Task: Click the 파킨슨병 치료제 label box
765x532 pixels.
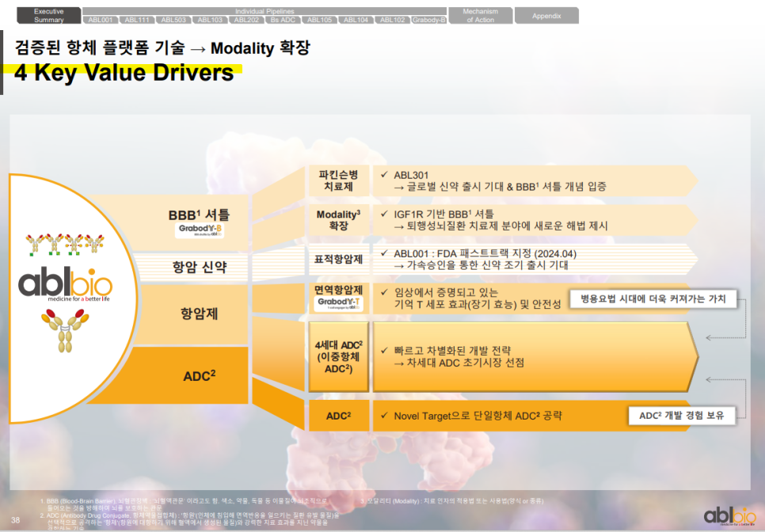Action: coord(339,181)
